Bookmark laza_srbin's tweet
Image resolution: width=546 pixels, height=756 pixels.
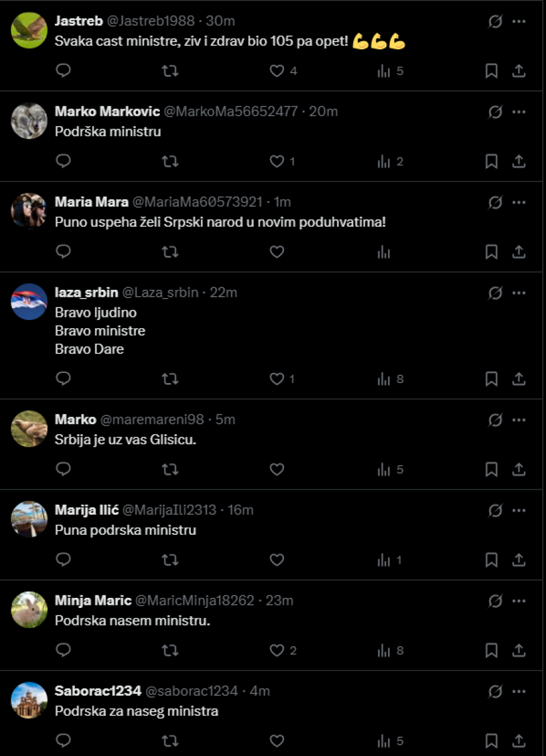[491, 379]
